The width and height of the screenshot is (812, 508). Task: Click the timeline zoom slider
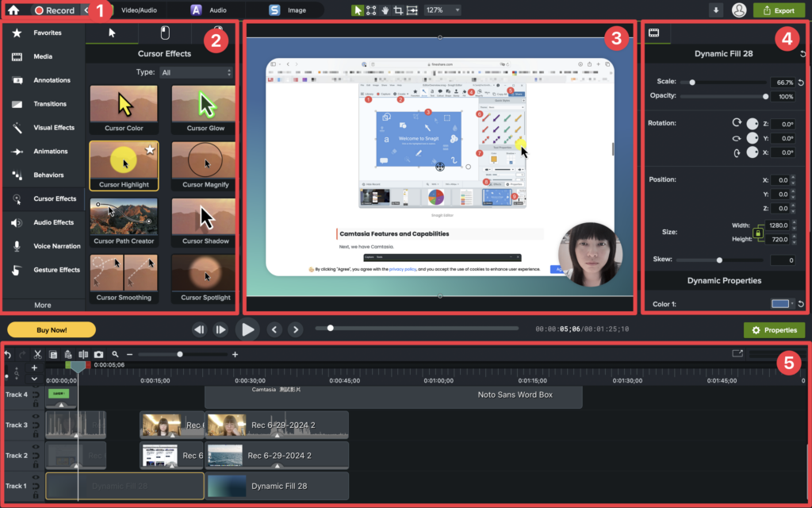pos(183,355)
